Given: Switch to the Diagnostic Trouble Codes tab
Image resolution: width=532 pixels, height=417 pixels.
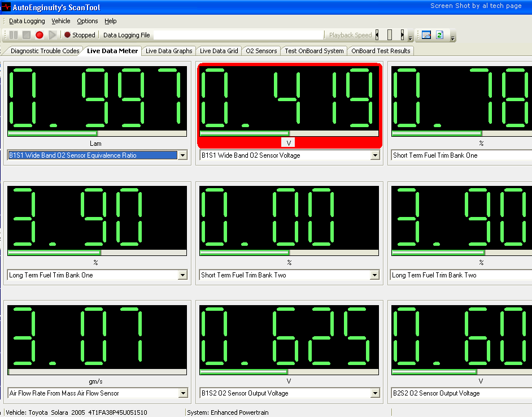Looking at the screenshot, I should coord(45,51).
